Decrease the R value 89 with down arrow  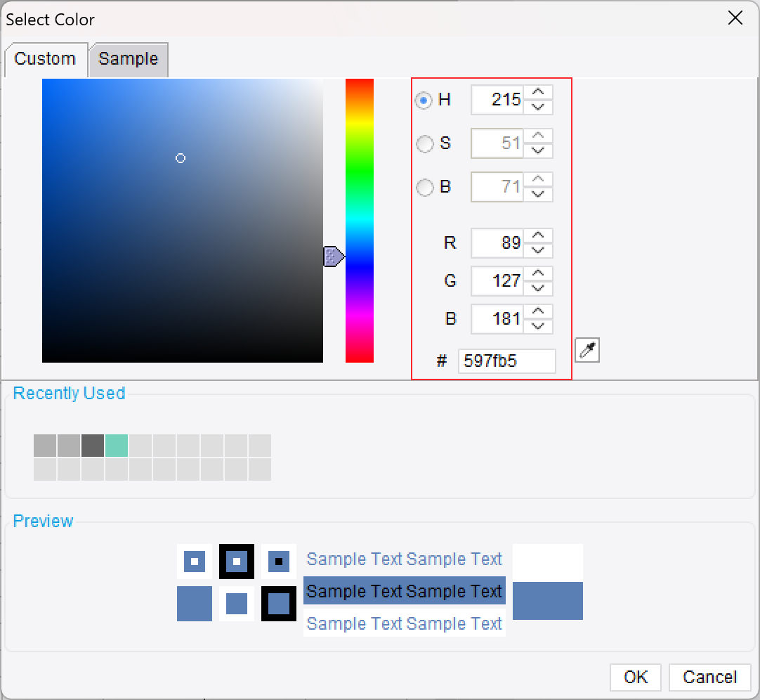(538, 251)
